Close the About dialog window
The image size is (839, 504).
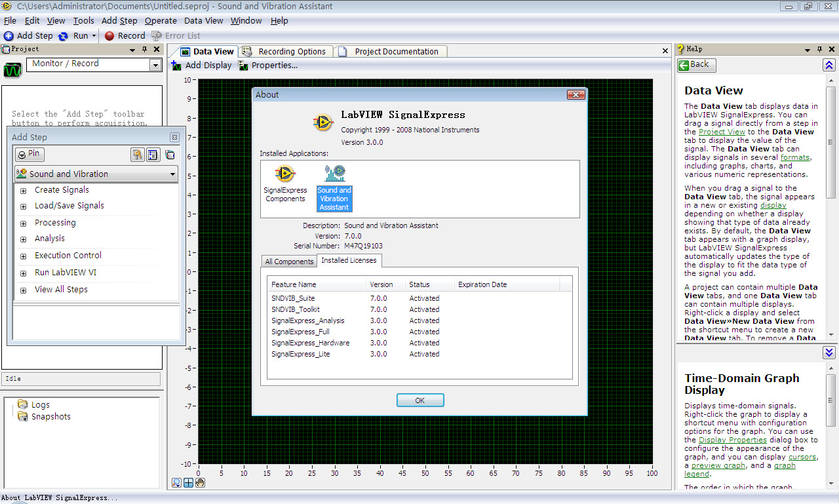pyautogui.click(x=576, y=95)
